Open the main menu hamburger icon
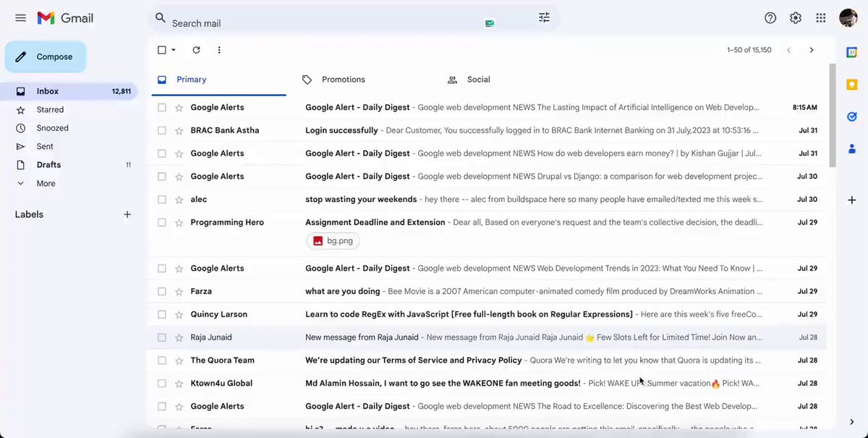Image resolution: width=868 pixels, height=438 pixels. pos(20,18)
